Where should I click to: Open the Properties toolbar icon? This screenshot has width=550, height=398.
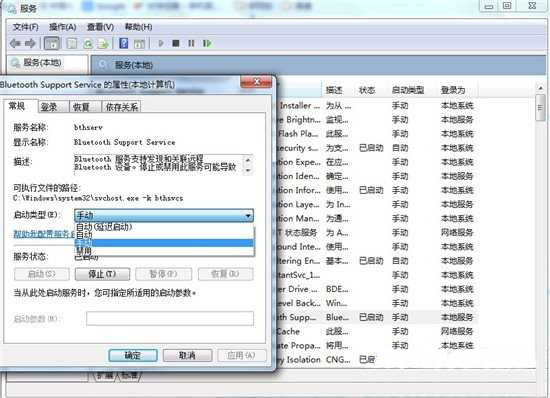[72, 43]
